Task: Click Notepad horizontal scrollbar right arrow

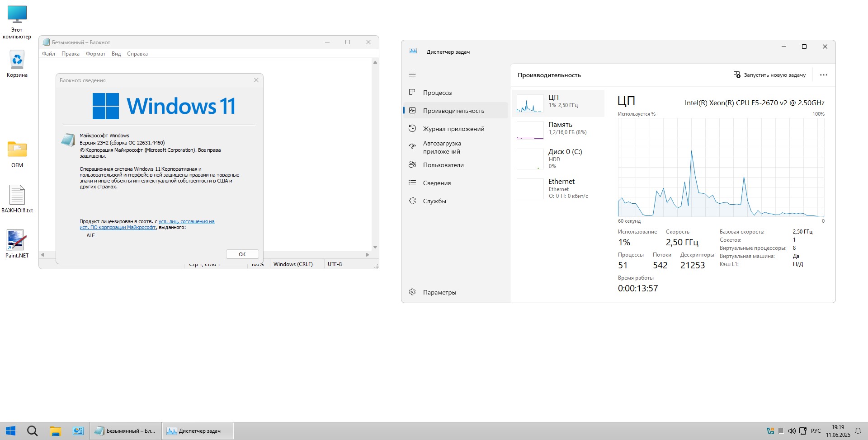Action: point(368,255)
